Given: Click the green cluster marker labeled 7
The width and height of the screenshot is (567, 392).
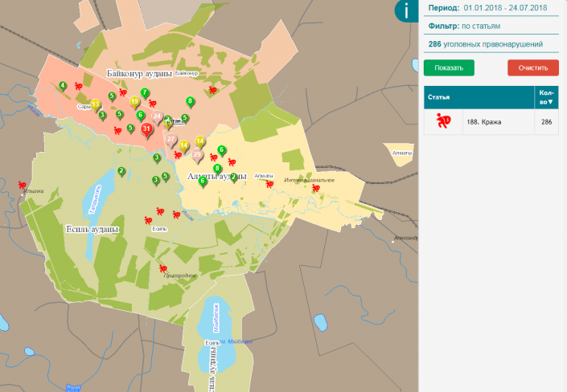Looking at the screenshot, I should (145, 93).
